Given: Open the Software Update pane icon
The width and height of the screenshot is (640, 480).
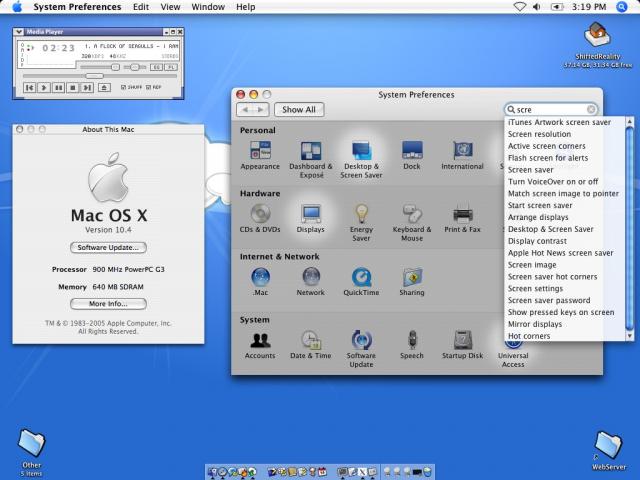Looking at the screenshot, I should 361,349.
